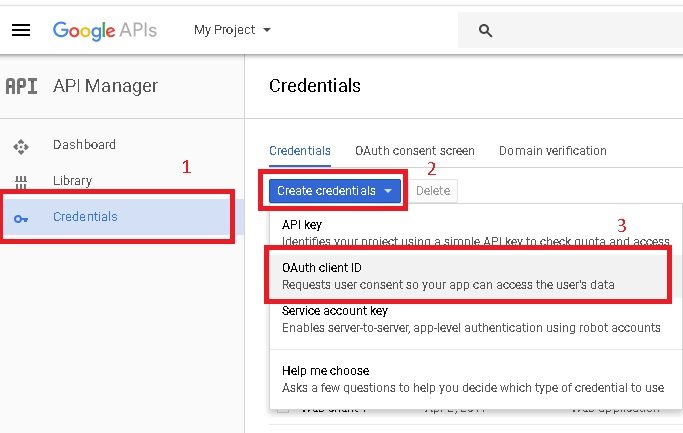Screen dimensions: 683x433
Task: Switch to OAuth consent screen tab
Action: tap(414, 151)
